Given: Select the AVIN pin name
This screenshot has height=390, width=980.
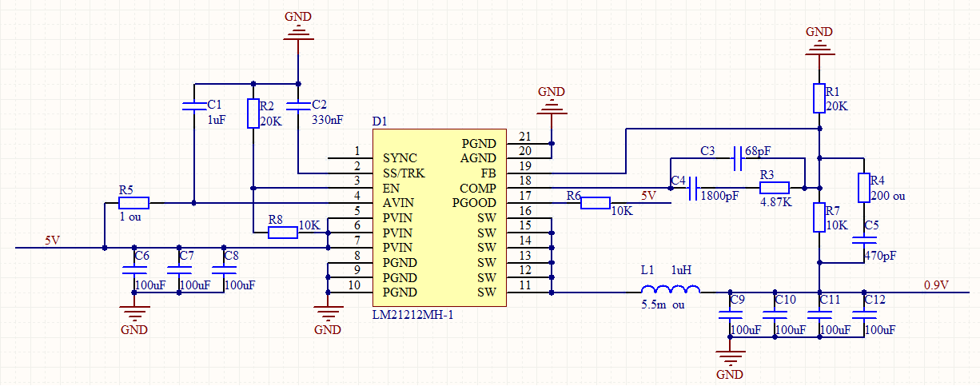Looking at the screenshot, I should tap(398, 203).
